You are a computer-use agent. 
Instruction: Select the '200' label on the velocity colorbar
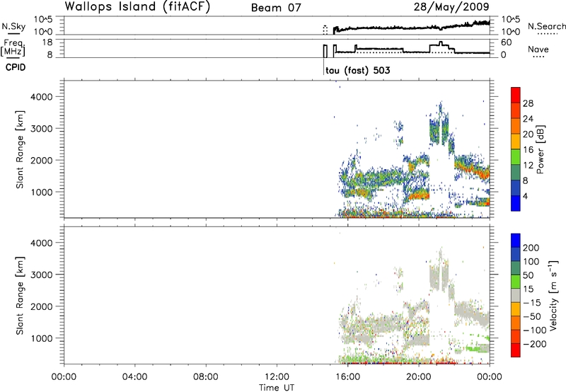click(531, 248)
